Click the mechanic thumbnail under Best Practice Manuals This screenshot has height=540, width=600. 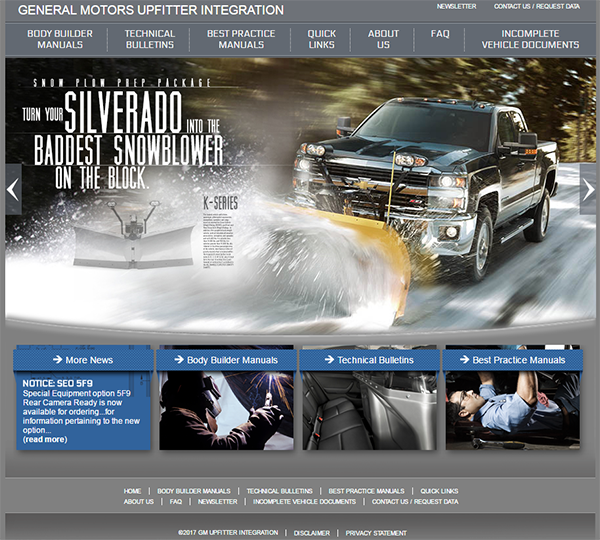pos(513,410)
